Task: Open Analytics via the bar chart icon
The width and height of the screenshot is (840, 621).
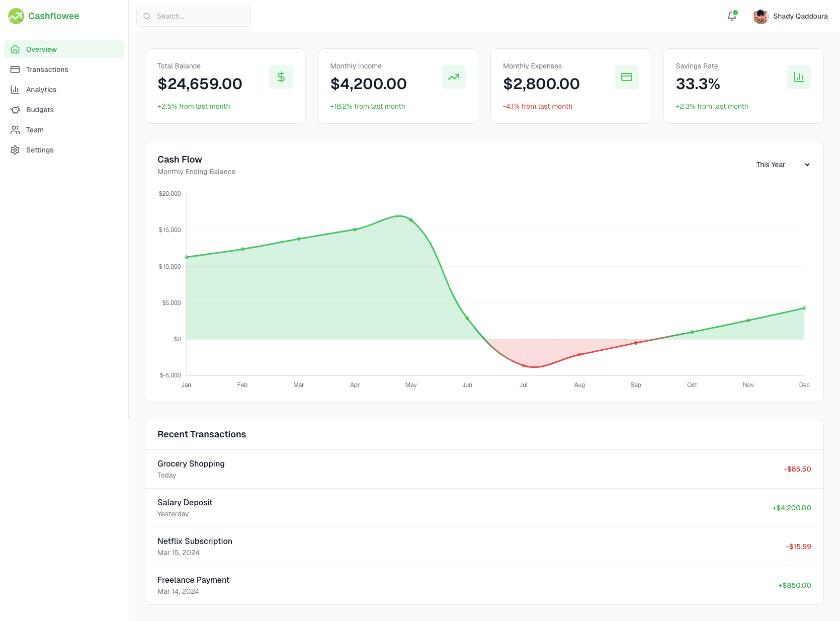Action: coord(15,89)
